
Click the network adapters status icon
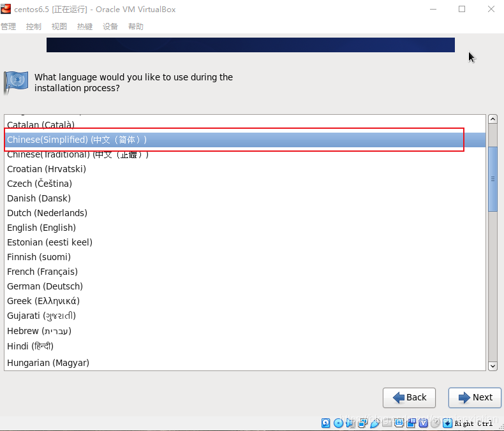[x=363, y=423]
